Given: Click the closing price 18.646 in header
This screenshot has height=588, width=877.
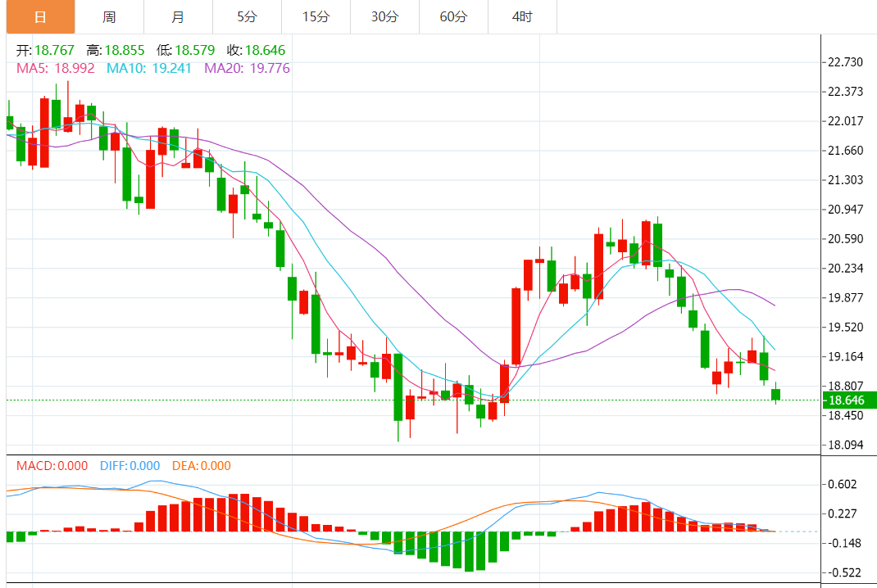Looking at the screenshot, I should coord(265,50).
